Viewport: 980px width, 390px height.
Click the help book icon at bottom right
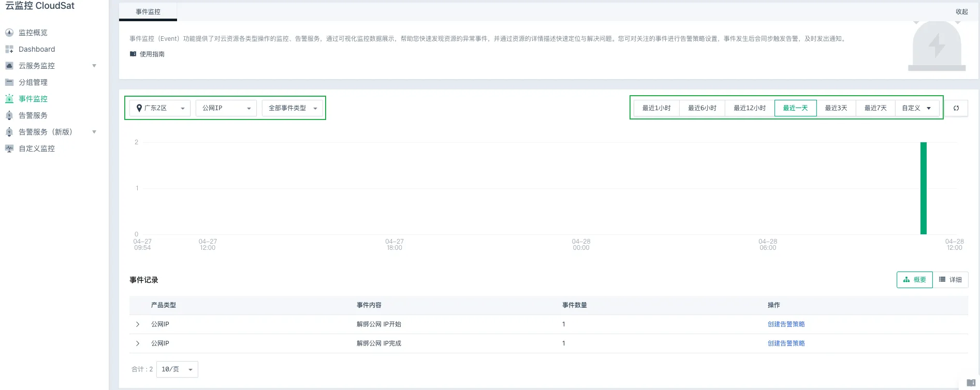pos(971,383)
